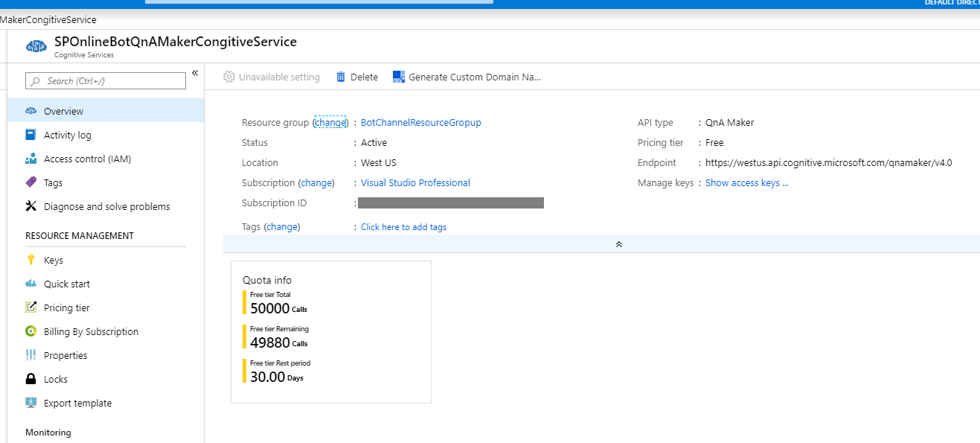Image resolution: width=980 pixels, height=443 pixels.
Task: Open Keys under Resource Management
Action: tap(106, 260)
